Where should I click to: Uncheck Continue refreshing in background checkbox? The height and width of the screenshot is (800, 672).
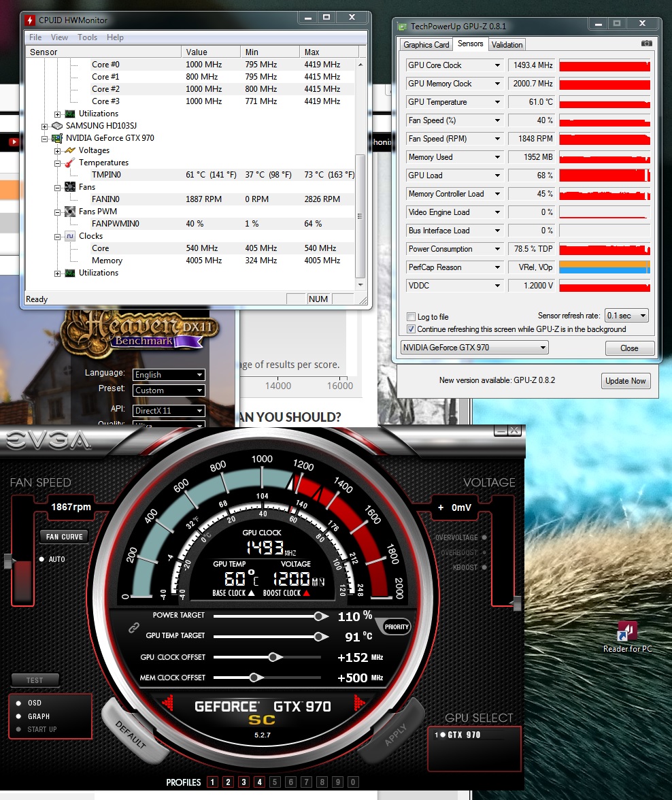coord(411,329)
